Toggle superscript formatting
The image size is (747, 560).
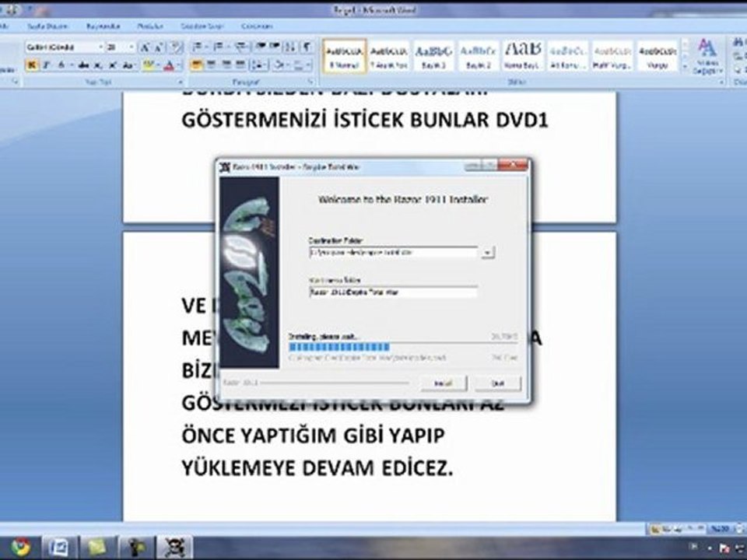pyautogui.click(x=112, y=65)
